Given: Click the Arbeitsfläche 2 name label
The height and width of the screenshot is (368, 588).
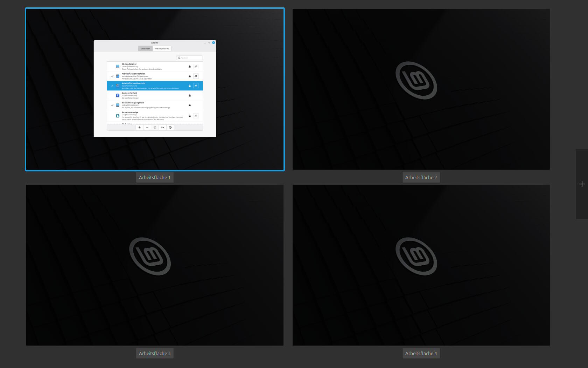Looking at the screenshot, I should pos(421,177).
